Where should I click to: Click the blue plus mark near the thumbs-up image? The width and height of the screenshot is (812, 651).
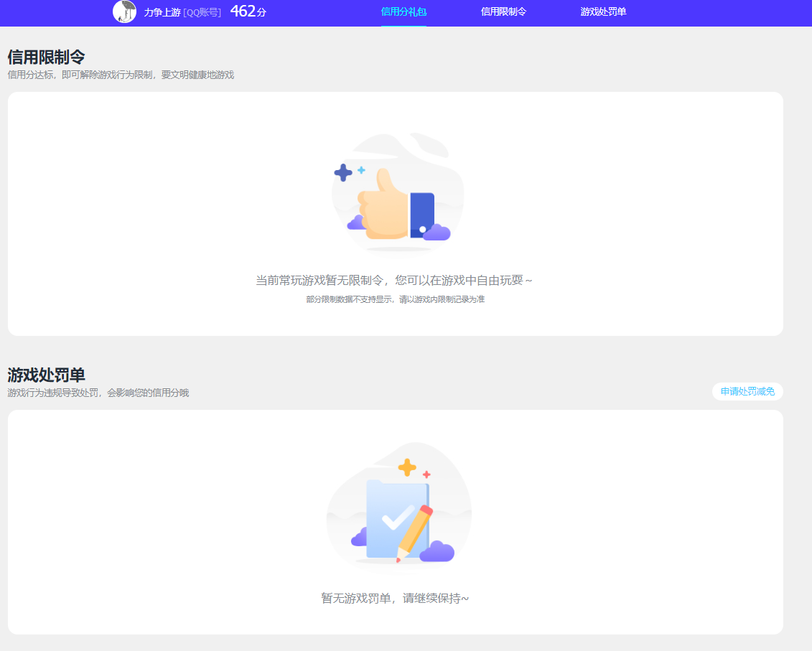343,172
